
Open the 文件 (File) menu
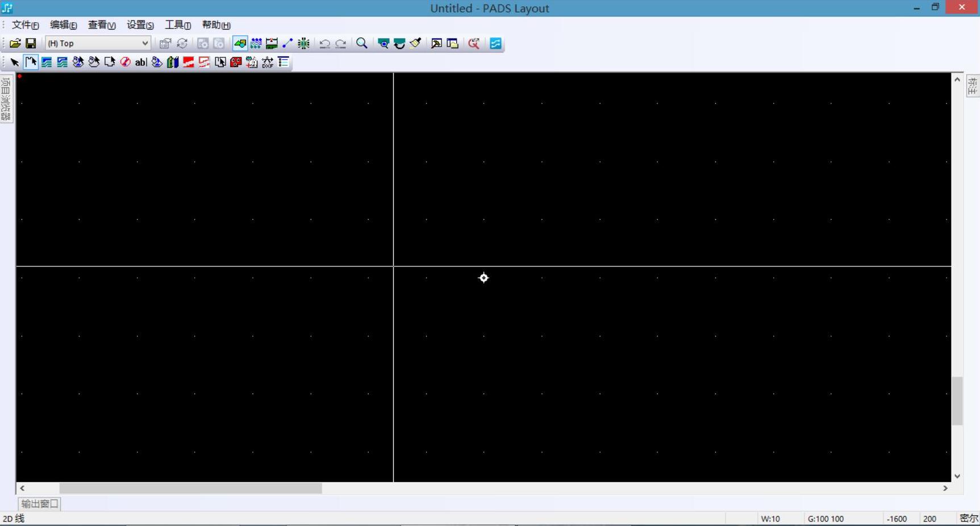(26, 25)
